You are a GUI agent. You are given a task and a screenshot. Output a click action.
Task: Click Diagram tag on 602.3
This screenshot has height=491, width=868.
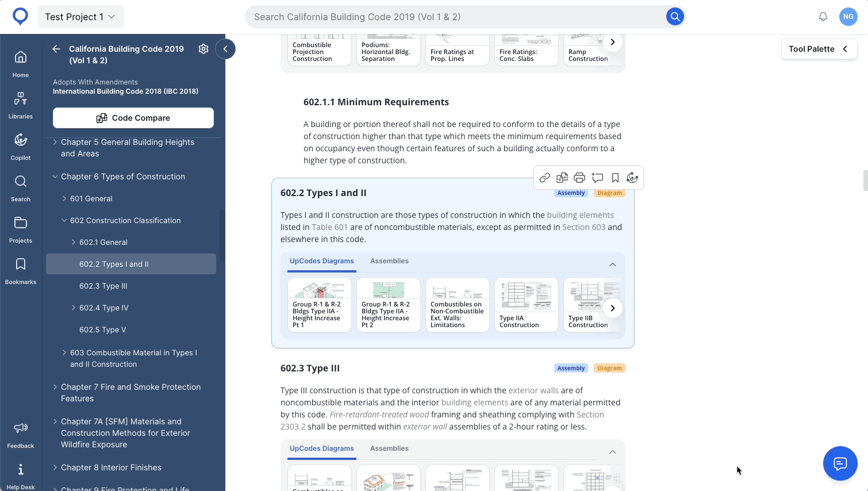(x=609, y=368)
